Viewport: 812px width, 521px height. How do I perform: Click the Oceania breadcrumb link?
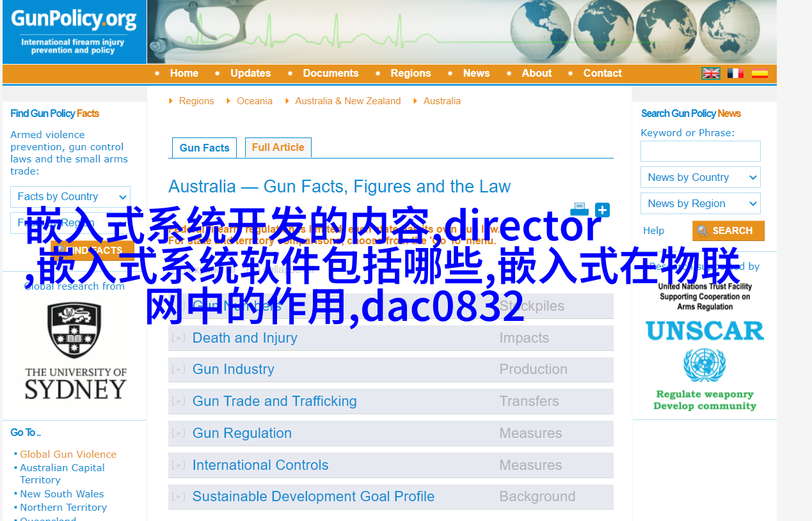click(255, 101)
